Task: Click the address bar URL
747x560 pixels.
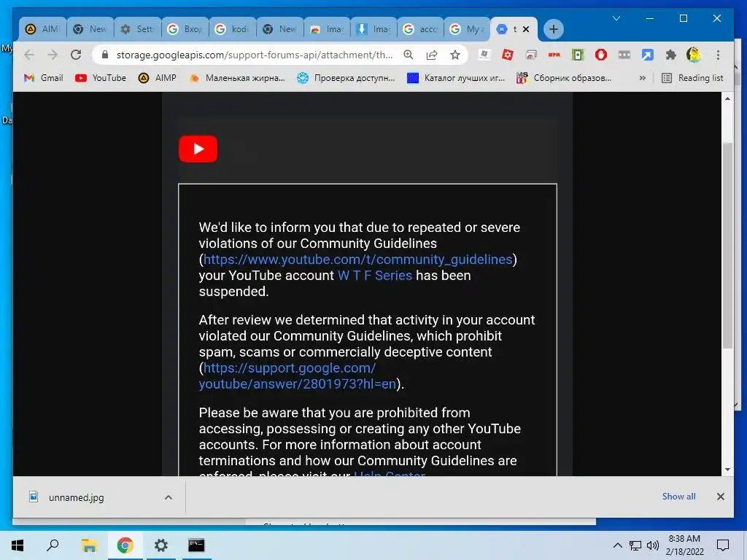Action: [255, 55]
